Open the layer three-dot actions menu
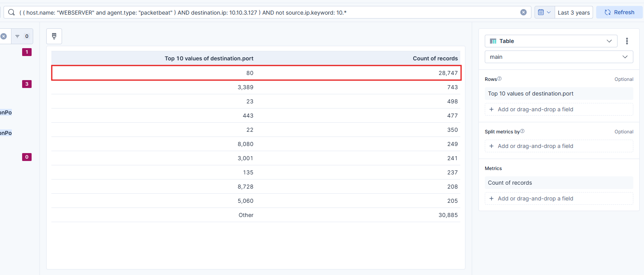644x275 pixels. pyautogui.click(x=627, y=41)
